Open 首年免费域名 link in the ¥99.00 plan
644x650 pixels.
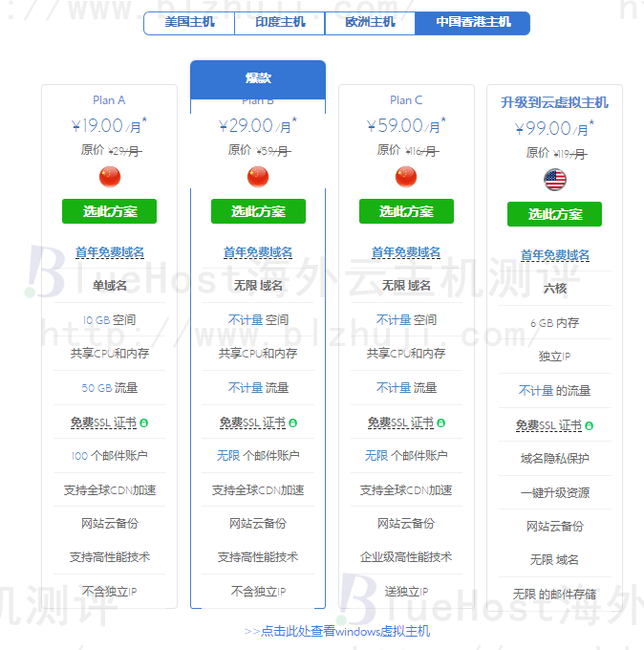[x=554, y=255]
